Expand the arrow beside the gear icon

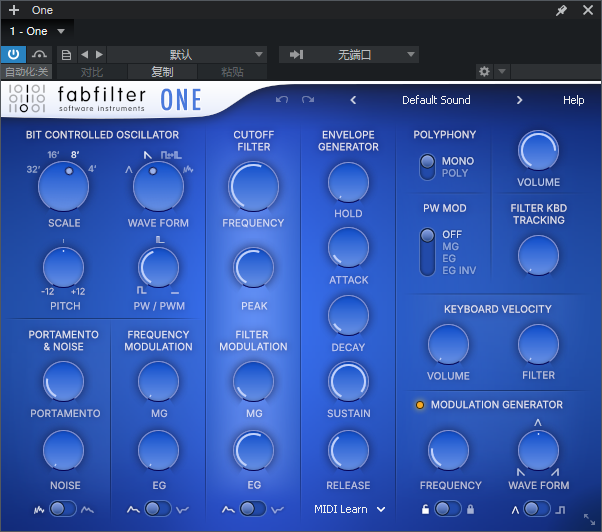[502, 71]
